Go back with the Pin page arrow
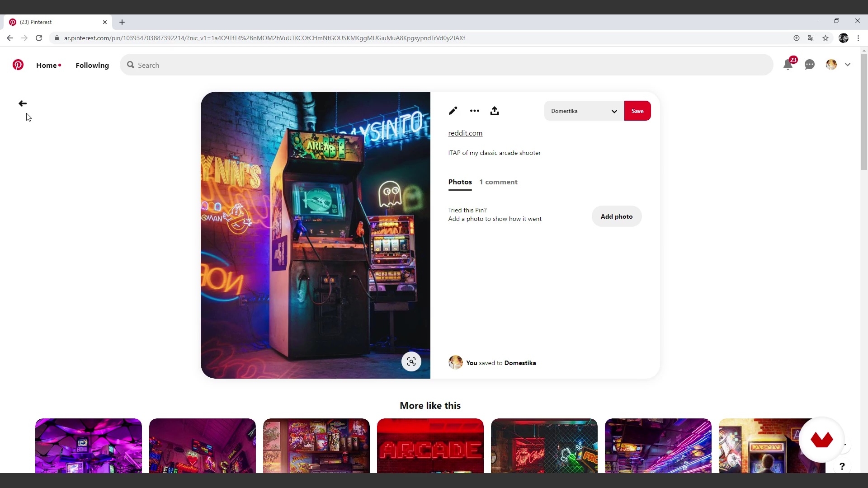The height and width of the screenshot is (488, 868). click(23, 103)
